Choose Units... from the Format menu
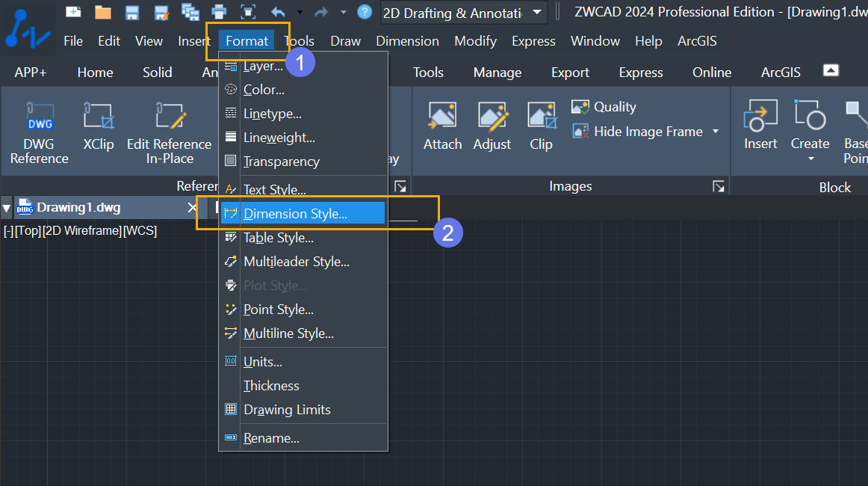This screenshot has height=486, width=868. tap(303, 362)
